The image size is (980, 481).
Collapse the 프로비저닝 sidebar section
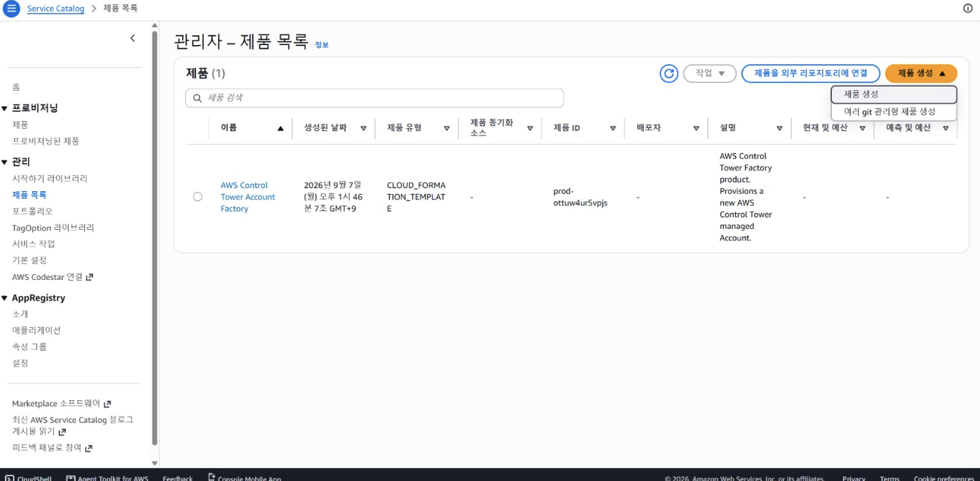point(4,109)
